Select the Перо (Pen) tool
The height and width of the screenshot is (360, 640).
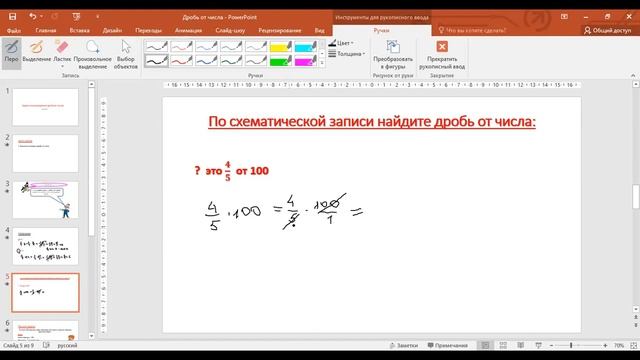pos(11,53)
